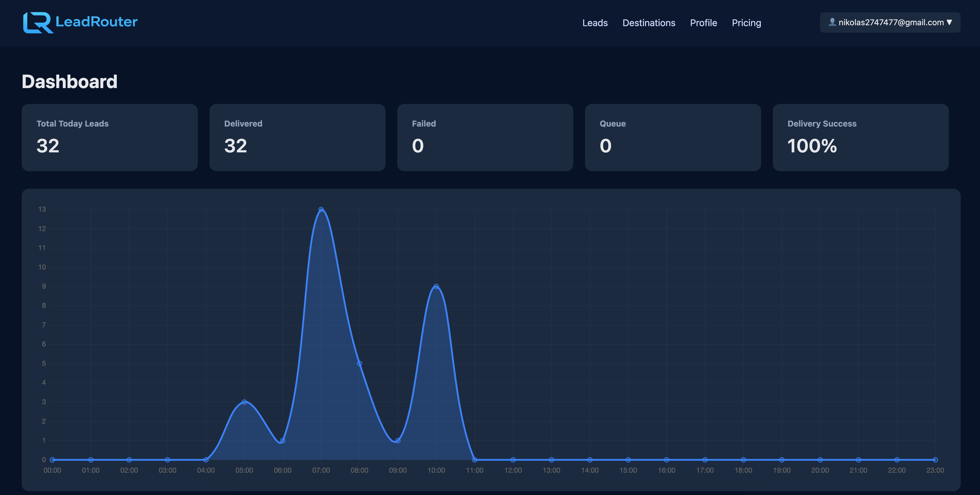
Task: Click the Queue card showing 0
Action: point(673,137)
